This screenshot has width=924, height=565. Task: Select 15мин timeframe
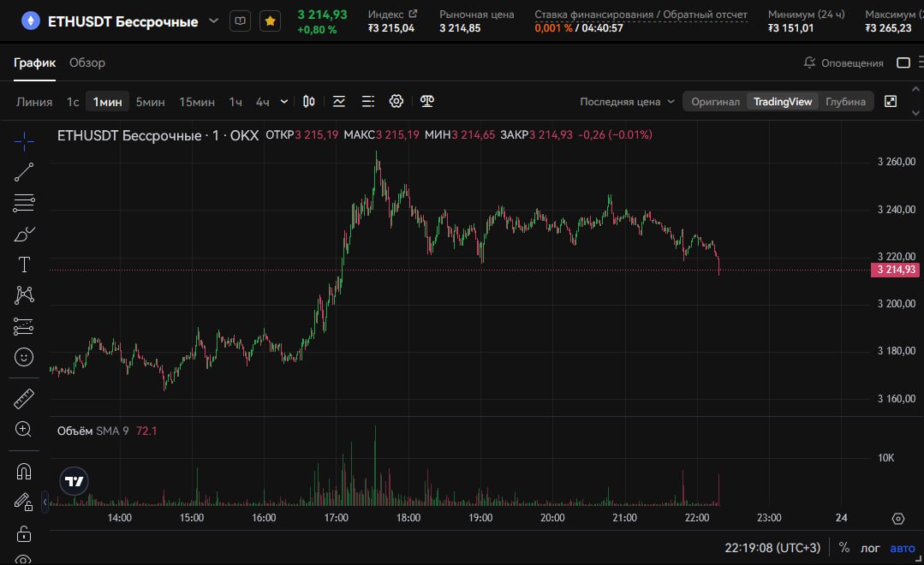tap(197, 102)
